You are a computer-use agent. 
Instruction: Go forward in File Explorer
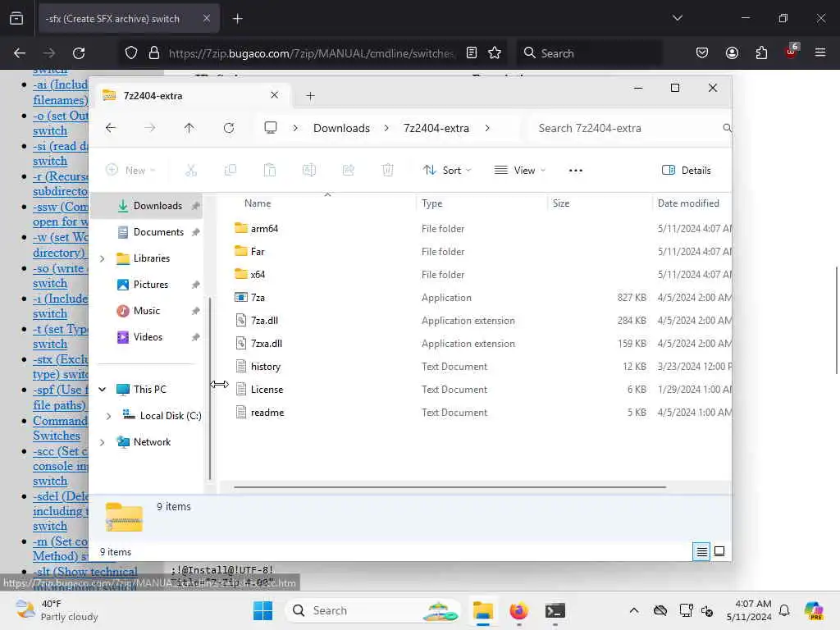point(150,128)
